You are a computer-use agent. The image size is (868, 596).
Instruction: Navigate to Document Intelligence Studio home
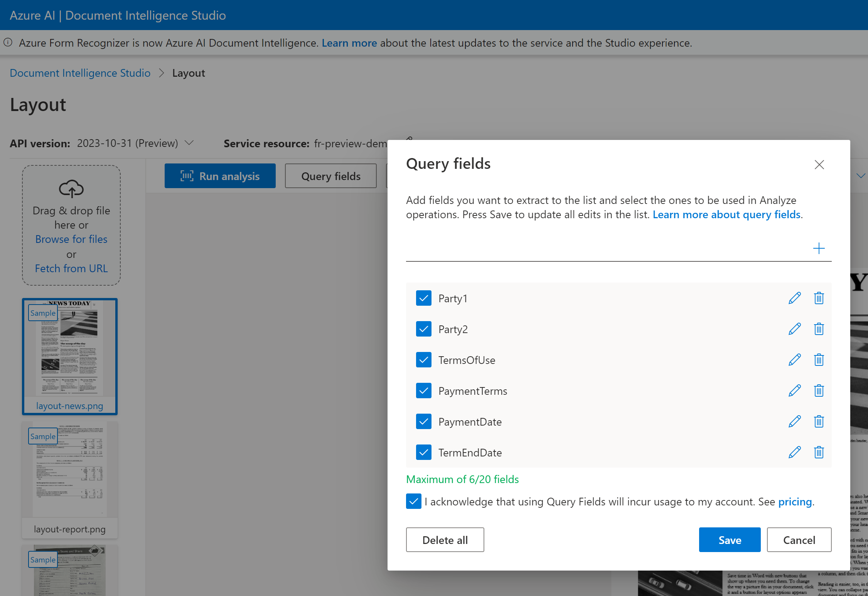point(81,72)
